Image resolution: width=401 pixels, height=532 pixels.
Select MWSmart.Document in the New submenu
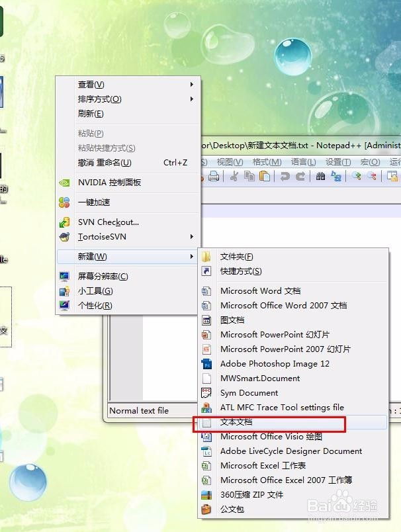coord(293,378)
